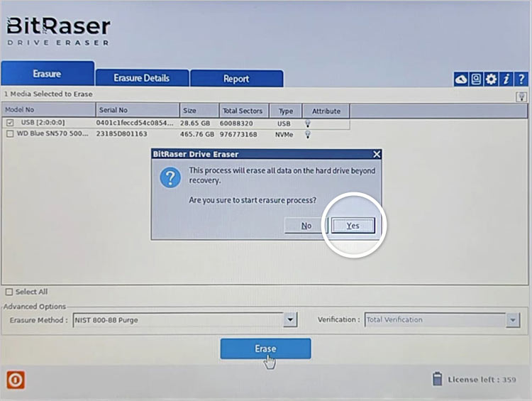532x401 pixels.
Task: Click the Total Sectors column header
Action: [244, 111]
